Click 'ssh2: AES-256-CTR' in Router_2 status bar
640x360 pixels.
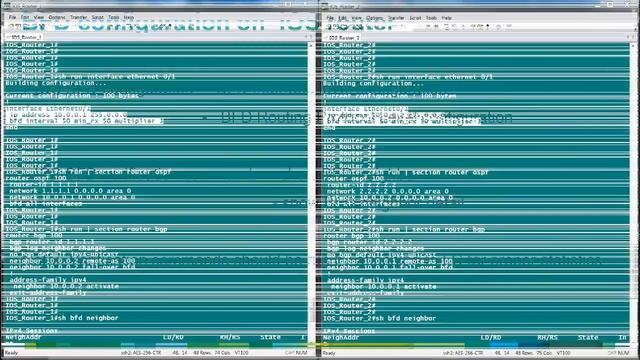click(x=463, y=353)
